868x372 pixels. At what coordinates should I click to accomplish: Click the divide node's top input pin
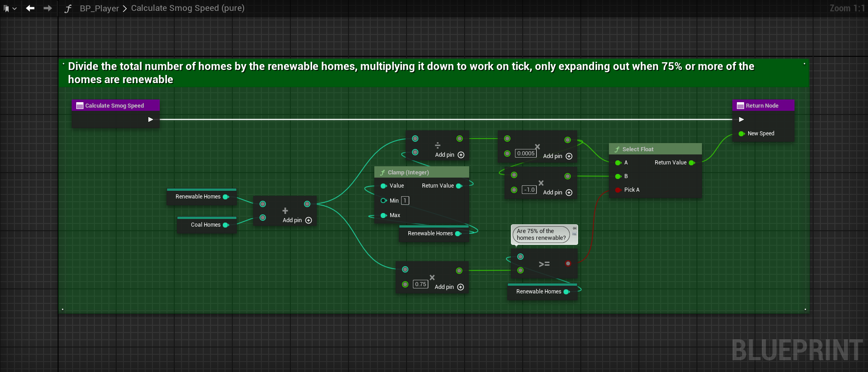pos(415,139)
